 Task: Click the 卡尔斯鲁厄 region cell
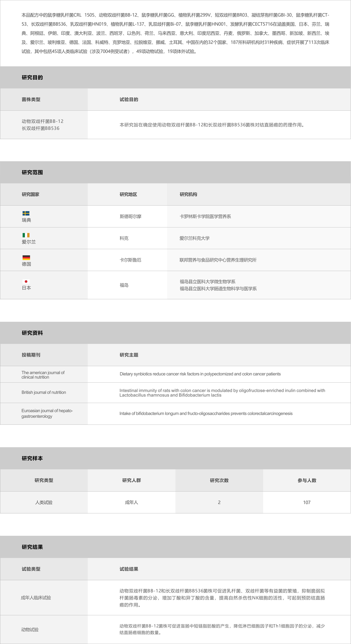click(131, 260)
